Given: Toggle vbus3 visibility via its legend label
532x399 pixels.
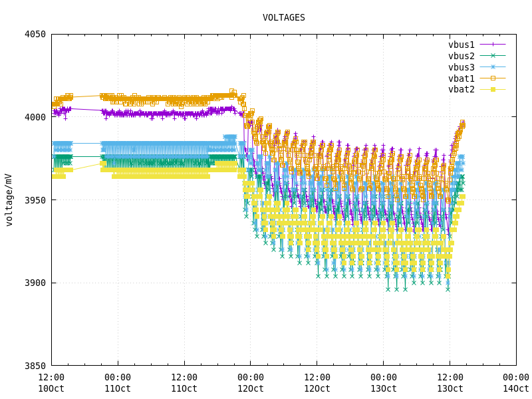Looking at the screenshot, I should click(x=461, y=67).
